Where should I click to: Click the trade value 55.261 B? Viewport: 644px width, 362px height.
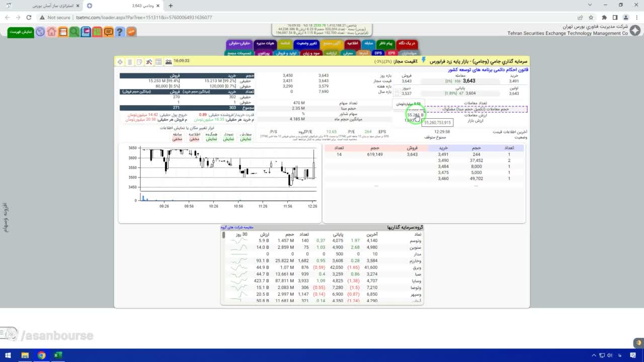[x=415, y=115]
